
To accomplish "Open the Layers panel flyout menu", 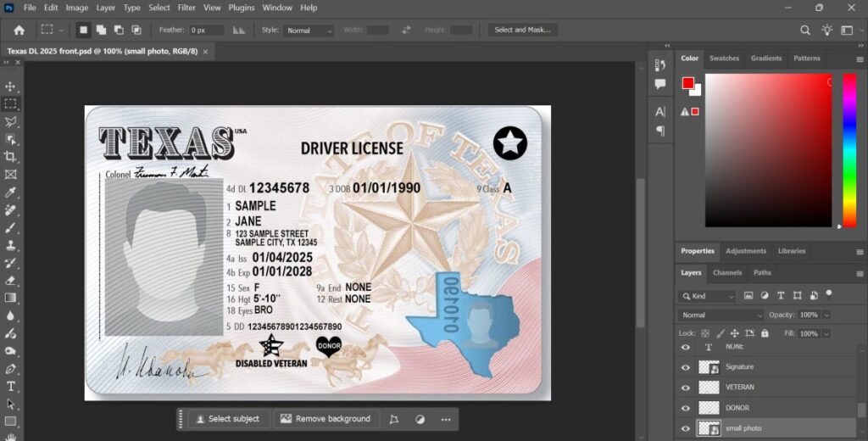I will coord(860,274).
